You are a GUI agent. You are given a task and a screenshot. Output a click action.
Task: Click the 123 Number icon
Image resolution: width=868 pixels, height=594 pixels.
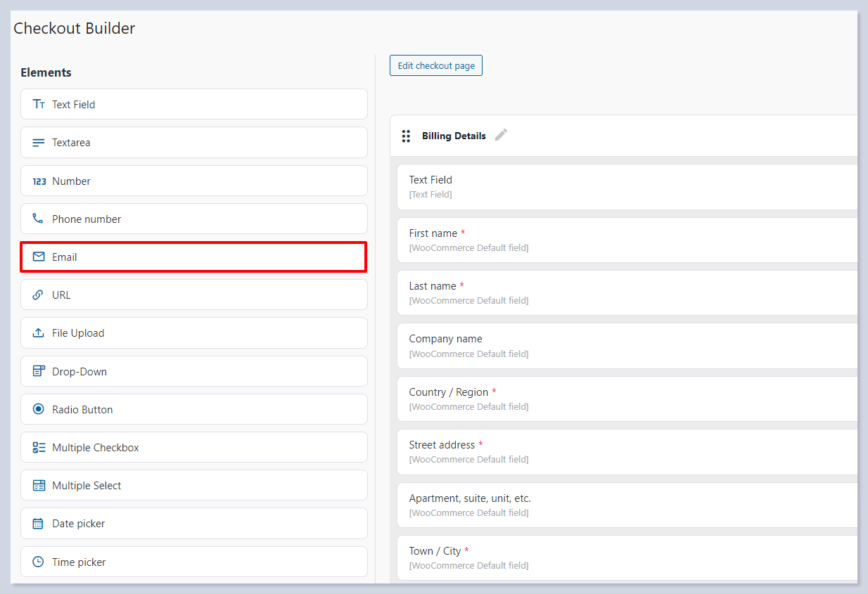(x=39, y=181)
